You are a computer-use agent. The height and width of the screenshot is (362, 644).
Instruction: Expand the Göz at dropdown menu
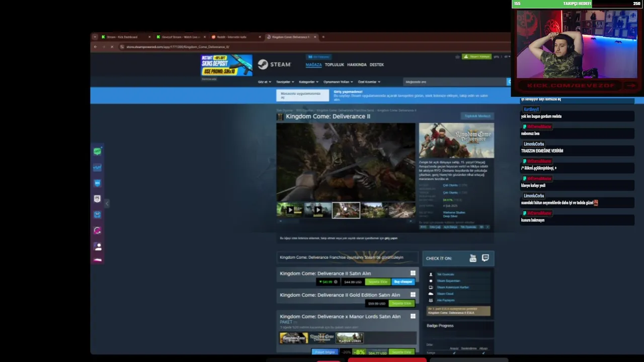pos(265,81)
